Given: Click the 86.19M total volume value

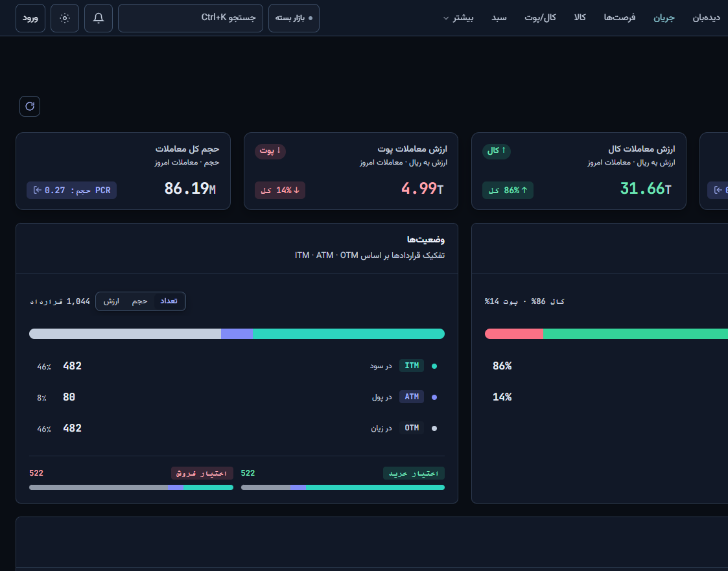Looking at the screenshot, I should click(x=191, y=189).
